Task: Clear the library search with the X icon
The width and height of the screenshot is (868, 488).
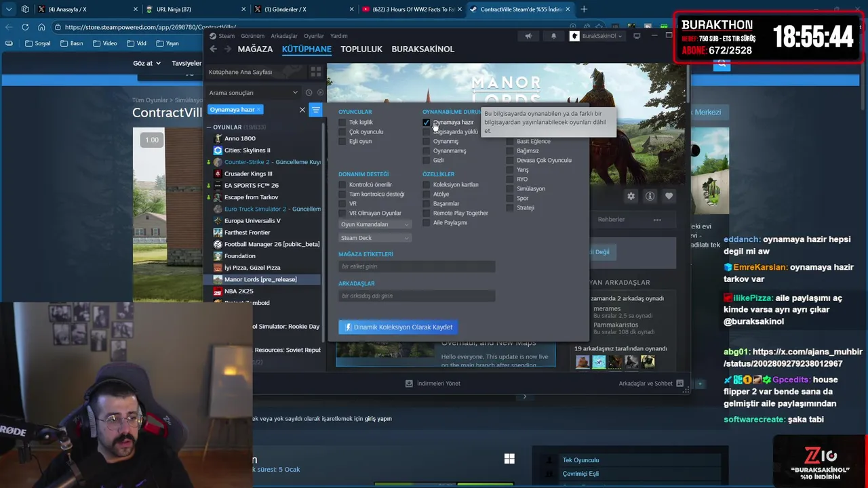Action: 302,110
